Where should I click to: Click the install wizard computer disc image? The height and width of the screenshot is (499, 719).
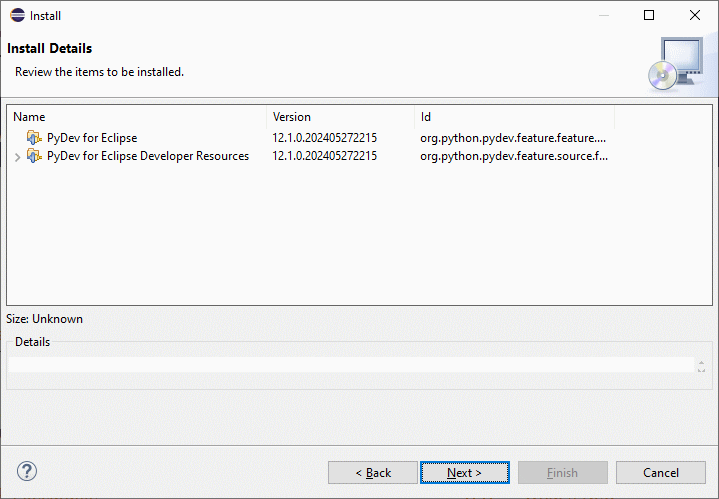[x=676, y=63]
